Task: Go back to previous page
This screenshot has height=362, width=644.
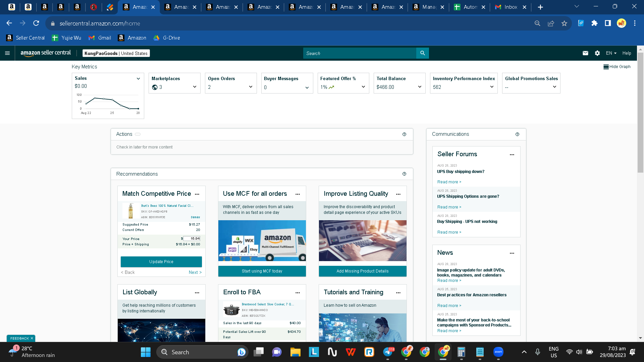Action: pos(9,23)
